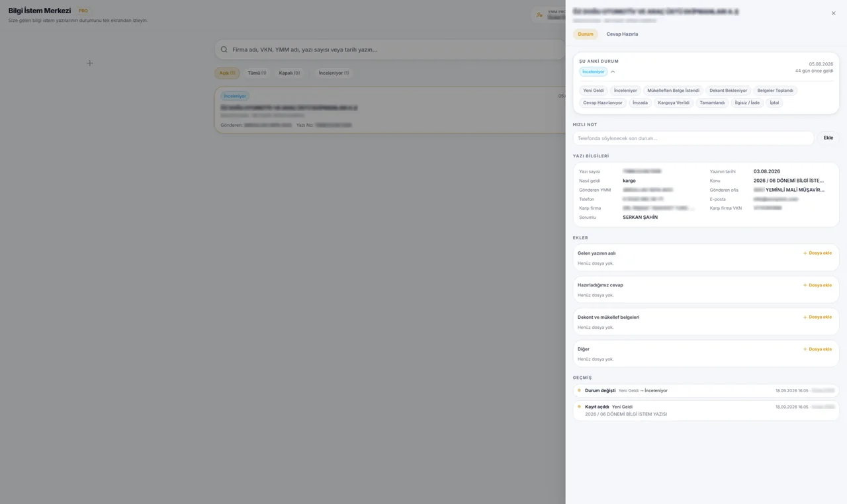
Task: Mark the record as Kargoya Verildi
Action: [674, 103]
